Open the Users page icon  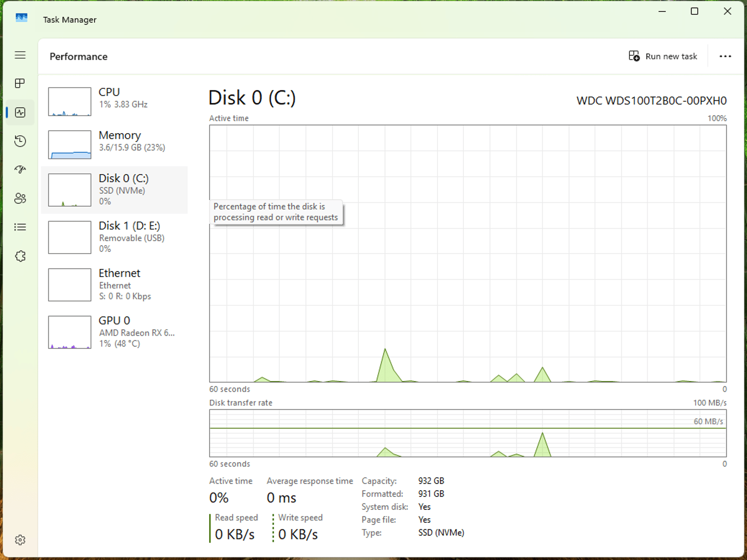point(20,198)
